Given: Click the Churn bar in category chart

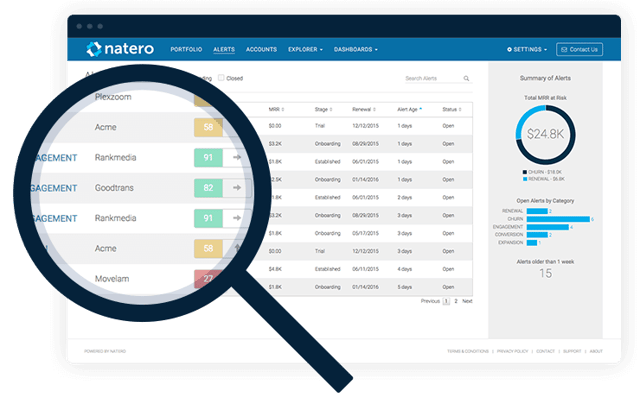Looking at the screenshot, I should [x=558, y=219].
